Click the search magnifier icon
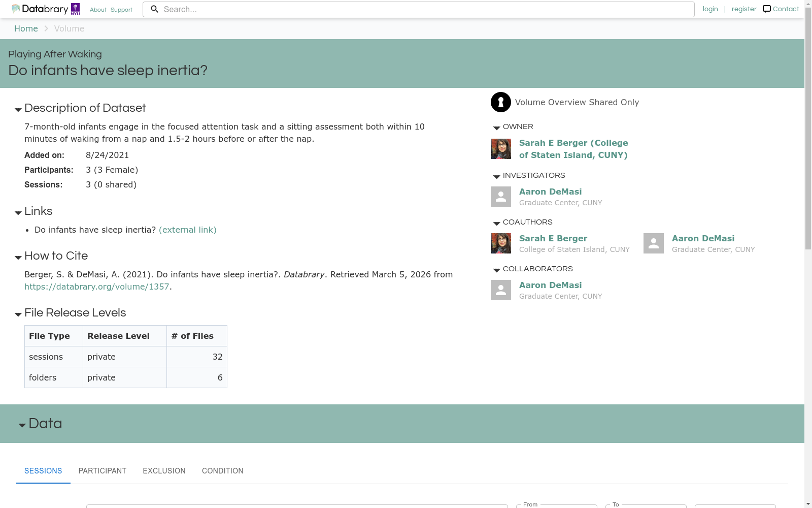This screenshot has width=812, height=508. [155, 9]
